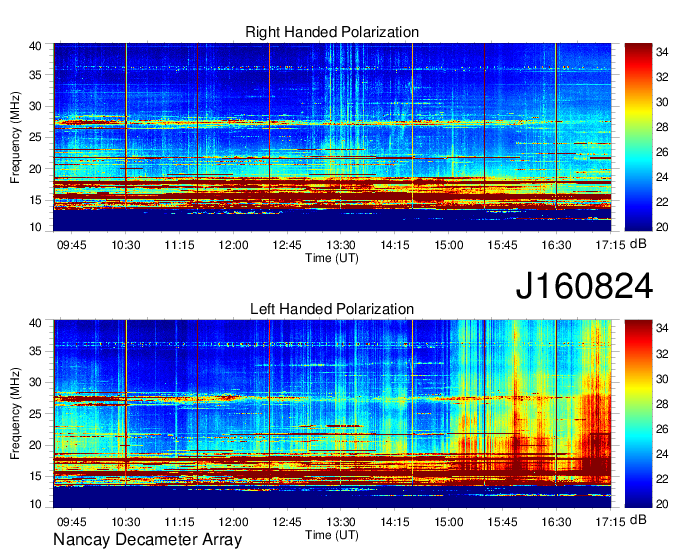This screenshot has height=552, width=680.
Task: Click the 30 MHz tick on Right Handed plot
Action: coord(35,106)
